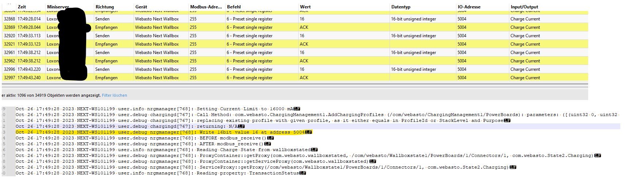Click Wert '16' in row 32961
Screen dimensions: 644x177
(x=302, y=53)
